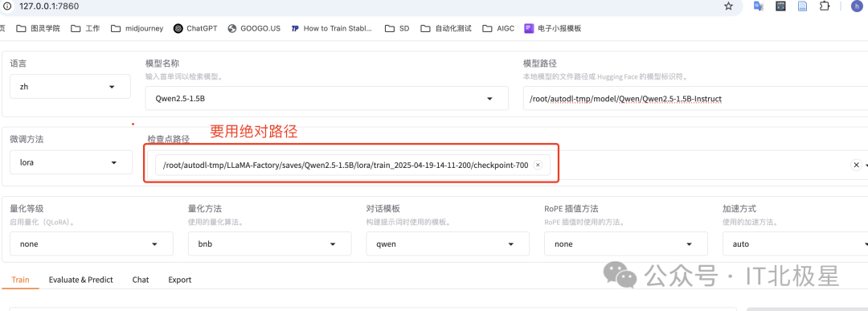Open the RoPE 插值方法 dropdown
Viewport: 868px width, 311px height.
(x=626, y=243)
